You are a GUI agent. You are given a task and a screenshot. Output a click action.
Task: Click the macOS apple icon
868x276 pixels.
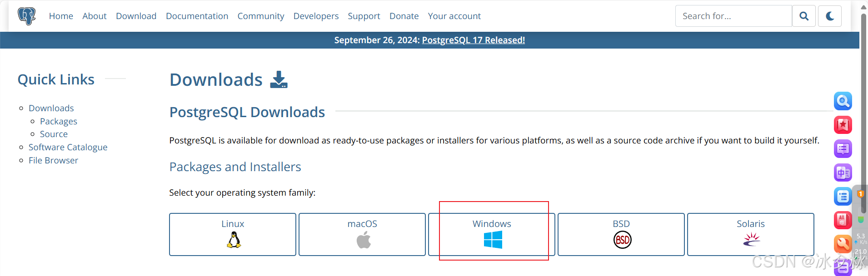(364, 240)
